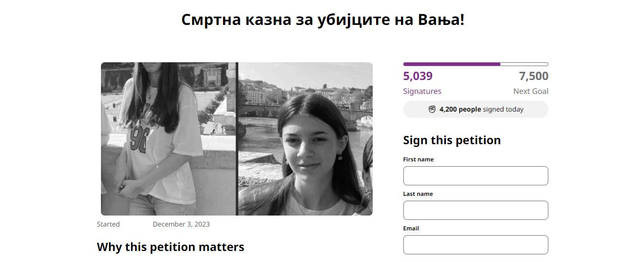Focus the Last name input field
644x262 pixels.
pyautogui.click(x=476, y=210)
